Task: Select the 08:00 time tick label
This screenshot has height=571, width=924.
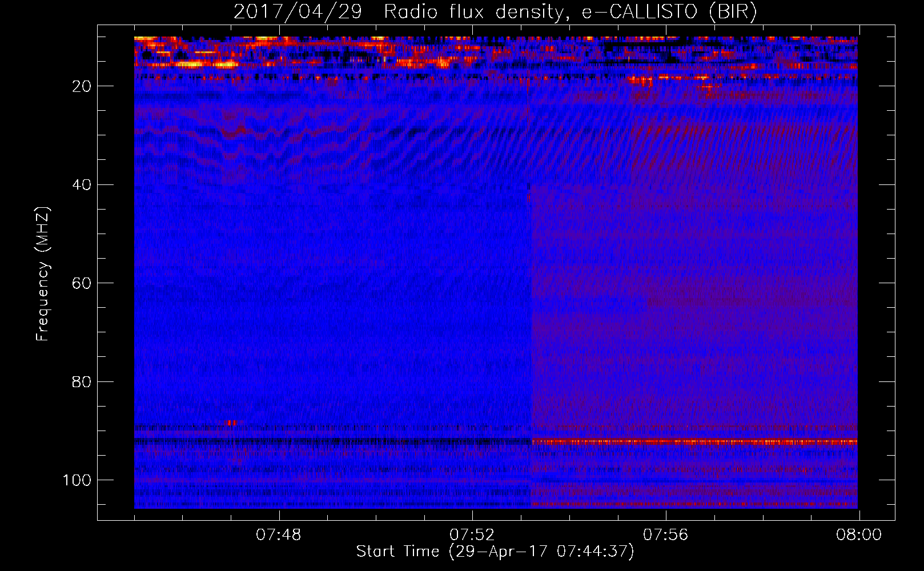Action: (859, 535)
